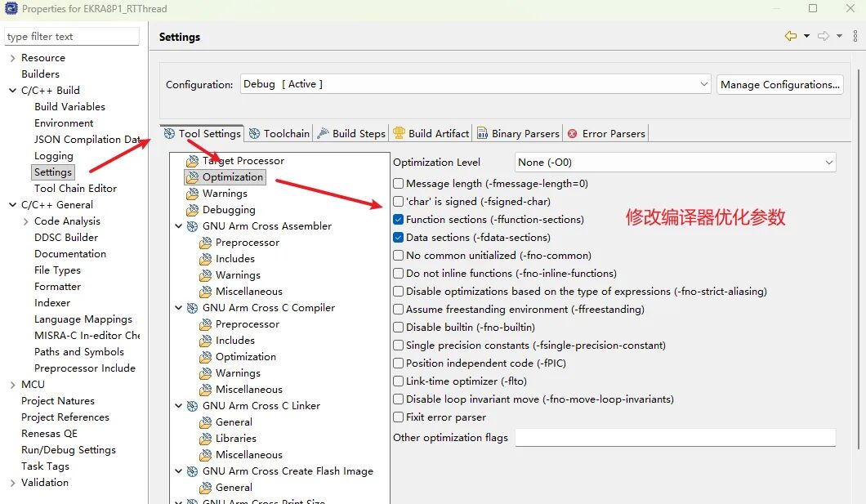This screenshot has width=866, height=504.
Task: Click the GNU Arm Cross Assembler icon
Action: pyautogui.click(x=192, y=226)
